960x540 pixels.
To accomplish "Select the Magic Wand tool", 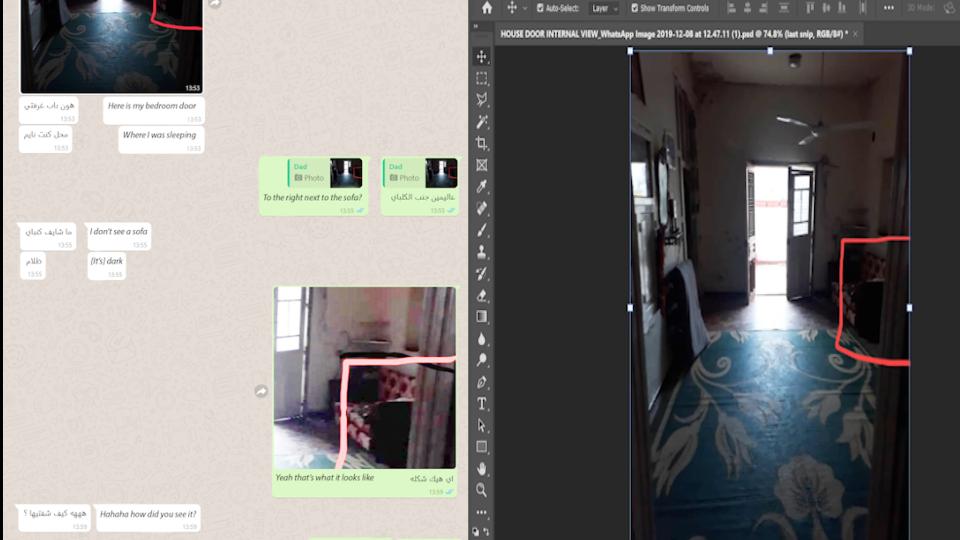I will [x=482, y=121].
